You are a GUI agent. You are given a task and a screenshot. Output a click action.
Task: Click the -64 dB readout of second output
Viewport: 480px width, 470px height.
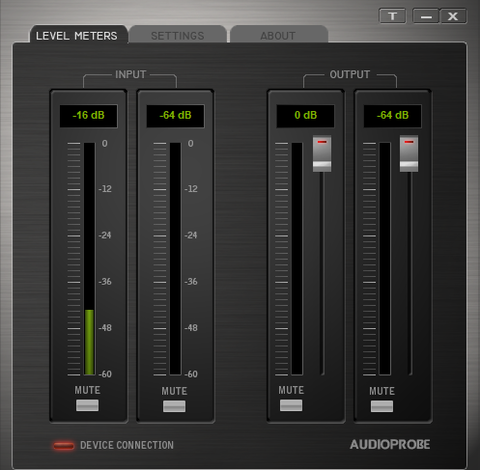393,116
